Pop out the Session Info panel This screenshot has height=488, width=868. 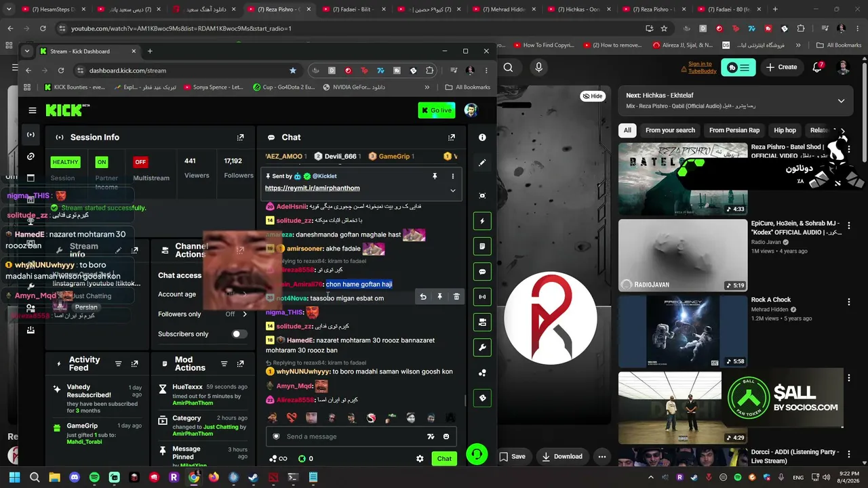tap(240, 138)
